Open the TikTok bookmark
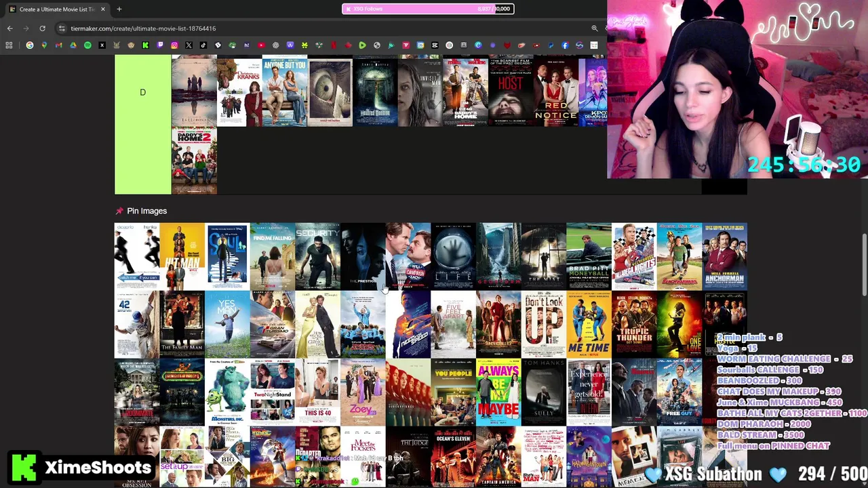Image resolution: width=868 pixels, height=488 pixels. click(203, 45)
